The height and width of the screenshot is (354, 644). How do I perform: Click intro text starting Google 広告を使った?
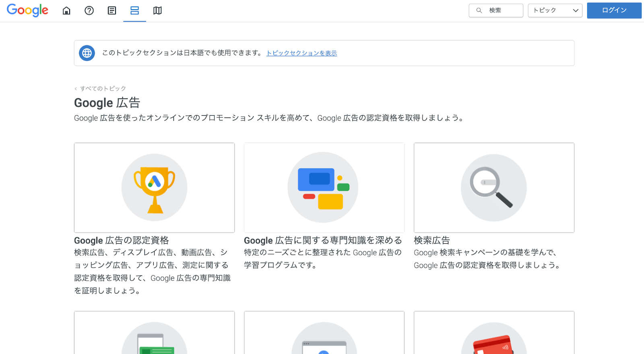[270, 118]
